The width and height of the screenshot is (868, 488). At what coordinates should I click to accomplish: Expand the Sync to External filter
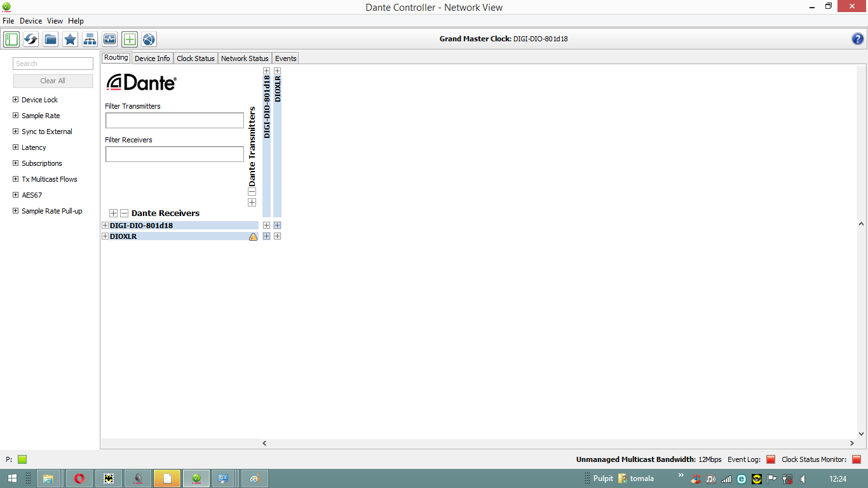pos(16,132)
